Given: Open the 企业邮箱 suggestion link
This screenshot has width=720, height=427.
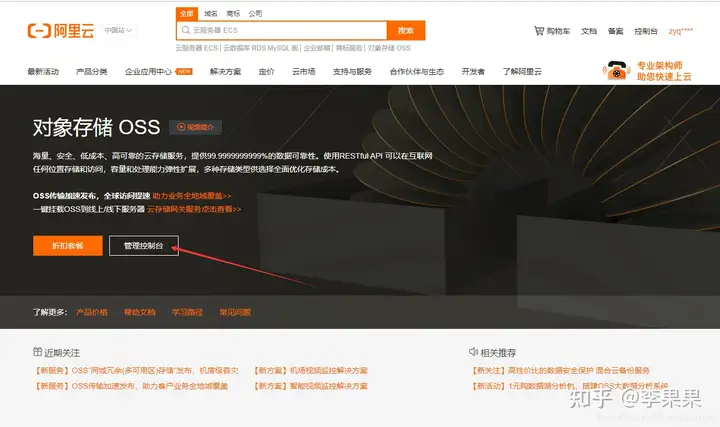Looking at the screenshot, I should coord(317,48).
